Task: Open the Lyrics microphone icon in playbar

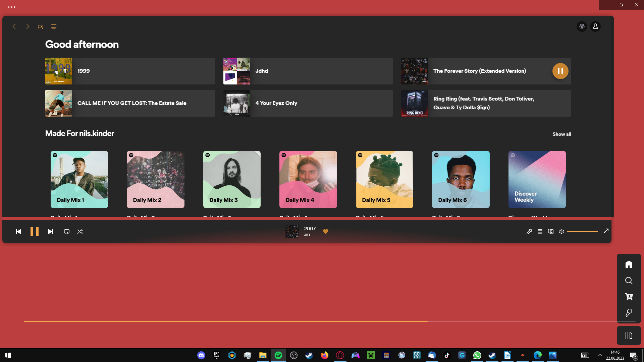Action: tap(529, 232)
